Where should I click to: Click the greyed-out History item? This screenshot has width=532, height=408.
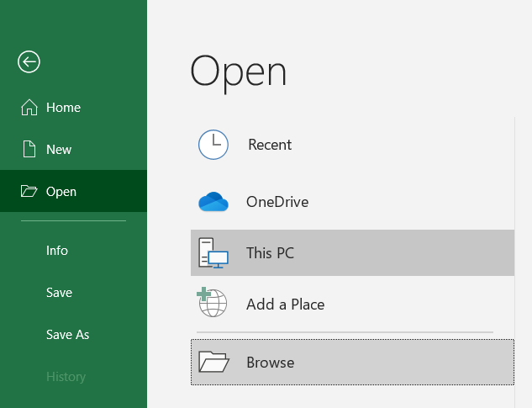[x=66, y=377]
